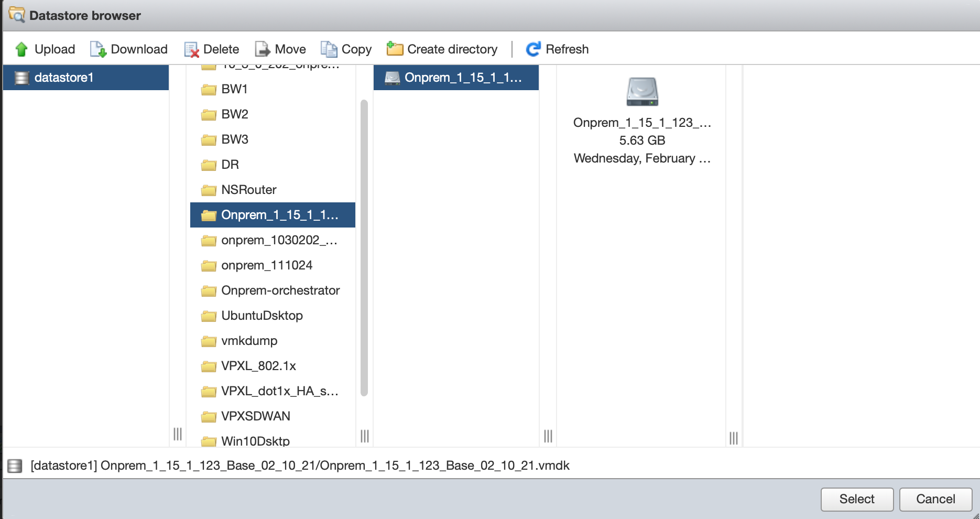Click the Select button
Image resolution: width=980 pixels, height=519 pixels.
(857, 499)
